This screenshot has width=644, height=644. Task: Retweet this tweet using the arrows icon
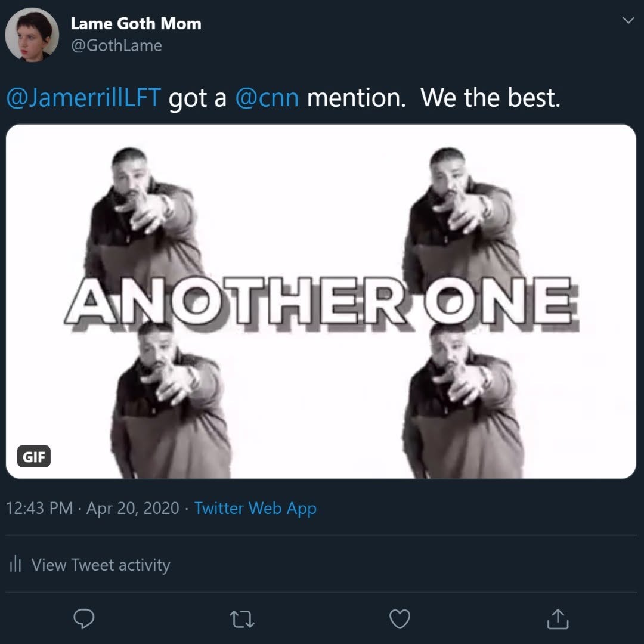(242, 620)
